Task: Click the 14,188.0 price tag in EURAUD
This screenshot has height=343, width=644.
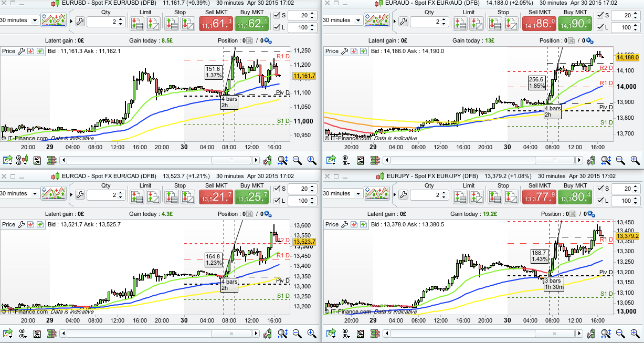Action: (x=628, y=57)
